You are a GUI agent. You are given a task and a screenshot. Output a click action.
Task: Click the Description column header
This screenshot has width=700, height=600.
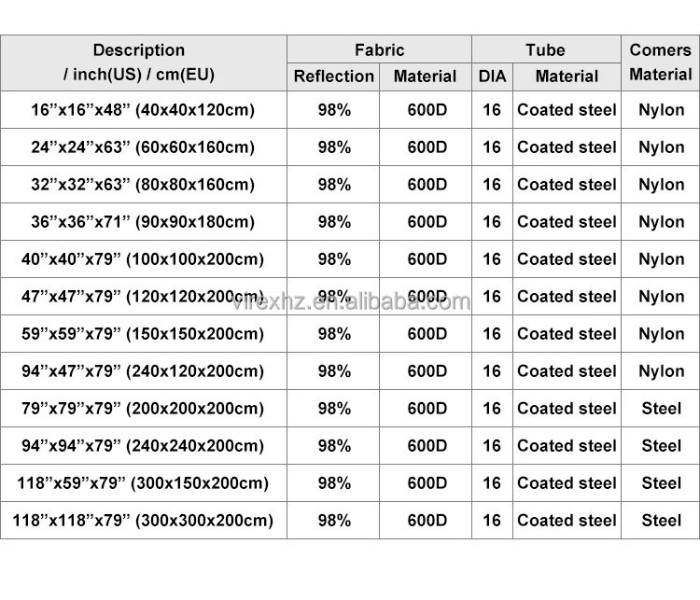point(139,63)
